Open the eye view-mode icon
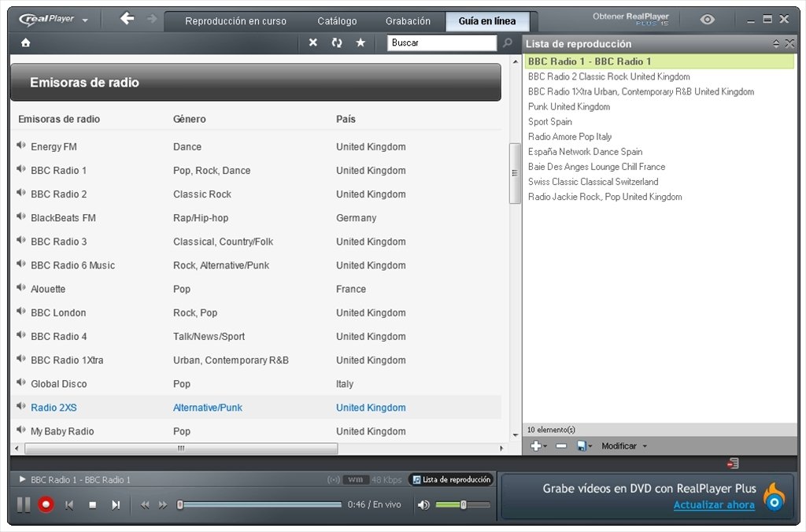This screenshot has height=532, width=806. click(x=708, y=20)
